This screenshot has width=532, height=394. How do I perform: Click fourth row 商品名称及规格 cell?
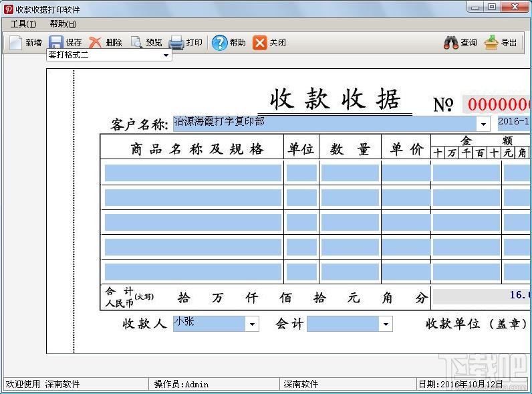point(193,248)
